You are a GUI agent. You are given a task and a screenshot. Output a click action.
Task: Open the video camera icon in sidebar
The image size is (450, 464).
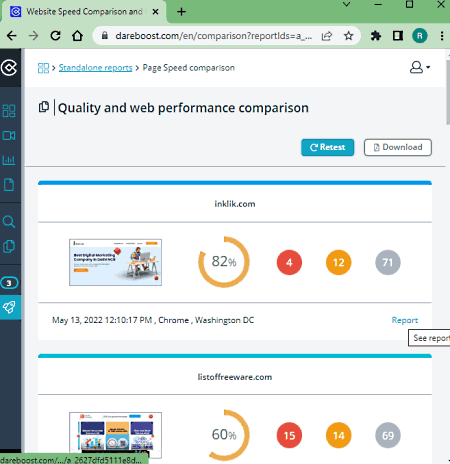click(x=9, y=135)
